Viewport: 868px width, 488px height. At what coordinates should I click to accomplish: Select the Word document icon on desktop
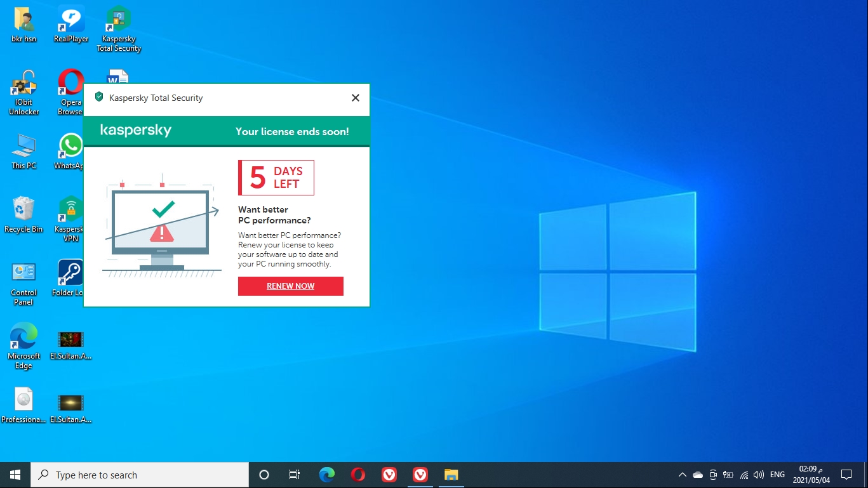119,76
